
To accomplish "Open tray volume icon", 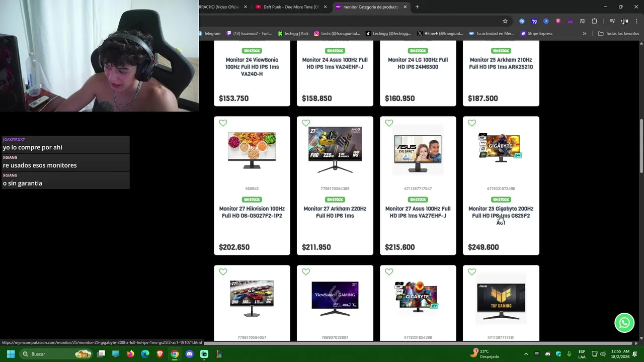I will click(603, 354).
